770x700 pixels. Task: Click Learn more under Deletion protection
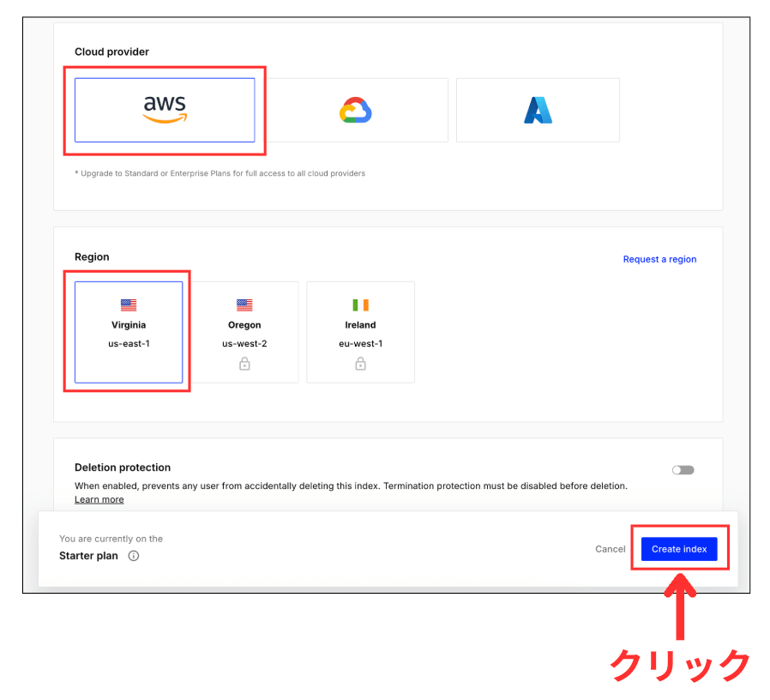click(x=99, y=499)
